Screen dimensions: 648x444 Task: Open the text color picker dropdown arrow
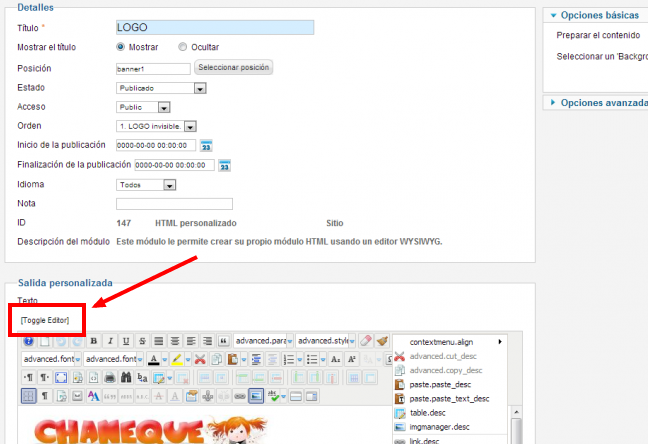165,360
